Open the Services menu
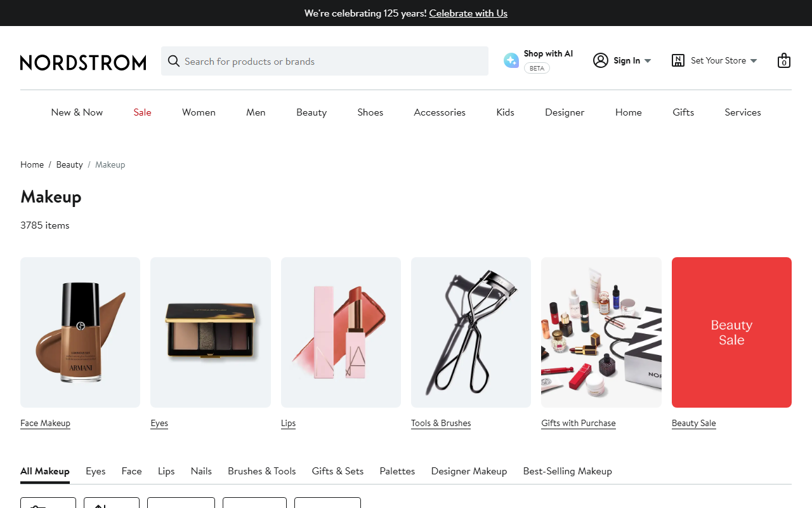Viewport: 812px width, 508px height. pyautogui.click(x=743, y=112)
